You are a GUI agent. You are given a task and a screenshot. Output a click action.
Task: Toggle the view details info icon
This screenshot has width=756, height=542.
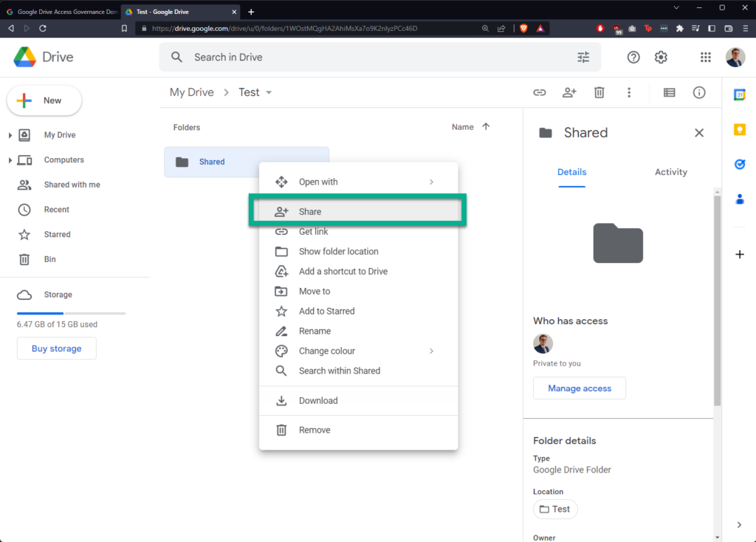pyautogui.click(x=698, y=92)
